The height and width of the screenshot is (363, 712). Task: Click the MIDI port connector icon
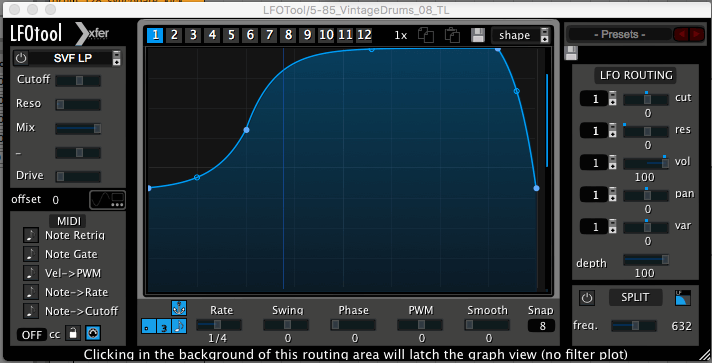coord(93,333)
